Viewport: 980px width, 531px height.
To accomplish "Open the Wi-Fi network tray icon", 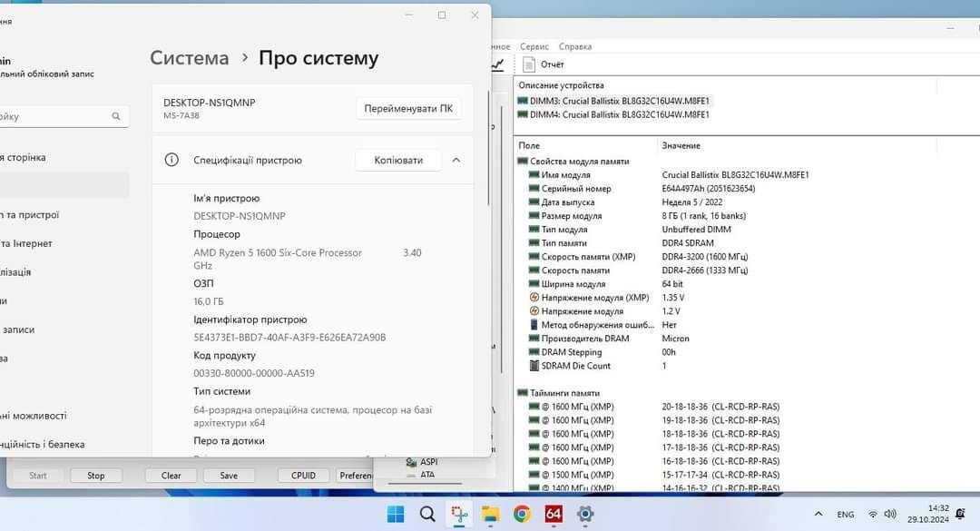I will 873,514.
